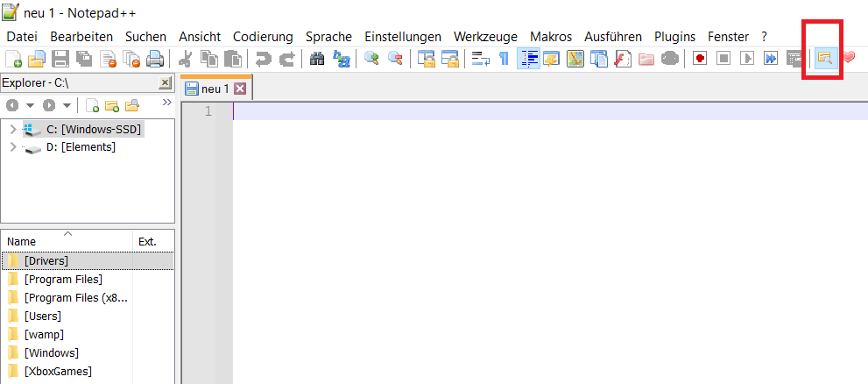The image size is (868, 384).
Task: Open Find with the binoculars icon
Action: [x=317, y=58]
